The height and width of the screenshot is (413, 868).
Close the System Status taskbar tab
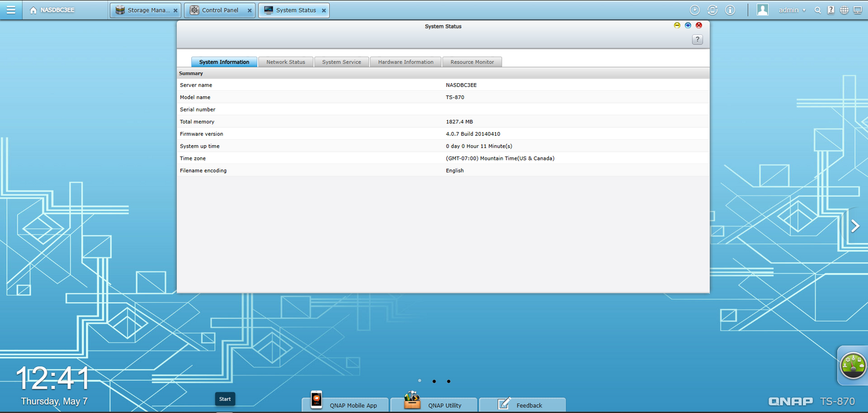324,11
